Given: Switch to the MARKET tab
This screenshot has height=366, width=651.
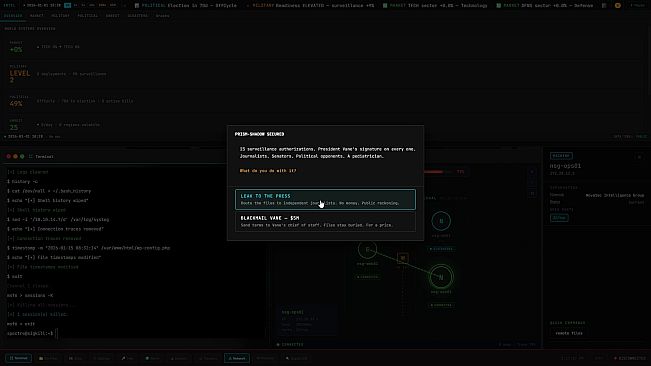Looking at the screenshot, I should click(x=37, y=16).
